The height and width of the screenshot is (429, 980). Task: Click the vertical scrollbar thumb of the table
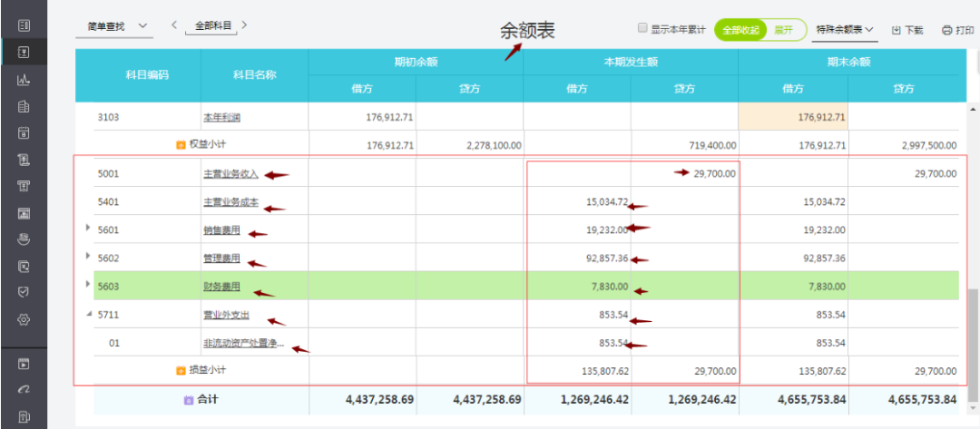click(x=972, y=346)
